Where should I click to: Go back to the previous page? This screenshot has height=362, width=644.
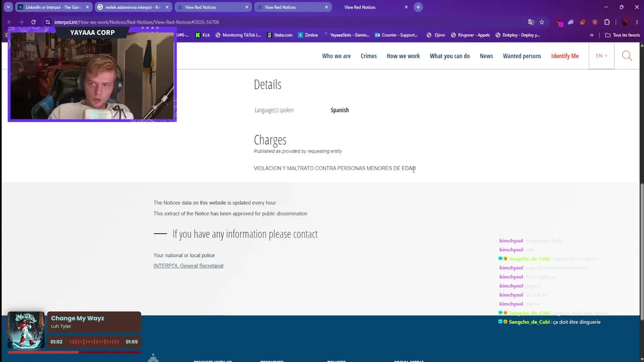(x=9, y=22)
